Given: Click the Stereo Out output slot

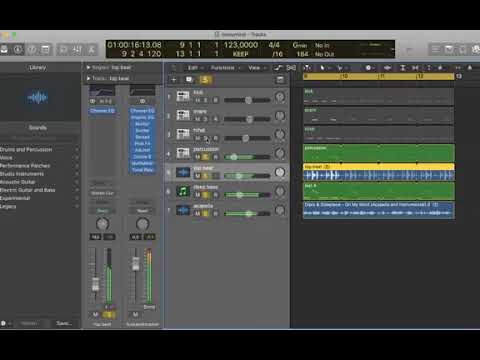Looking at the screenshot, I should coord(102,193).
